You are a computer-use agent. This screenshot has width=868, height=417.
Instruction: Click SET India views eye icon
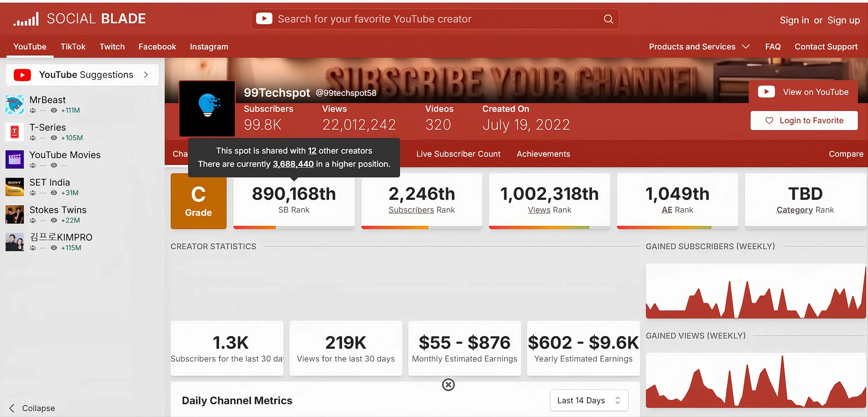54,193
